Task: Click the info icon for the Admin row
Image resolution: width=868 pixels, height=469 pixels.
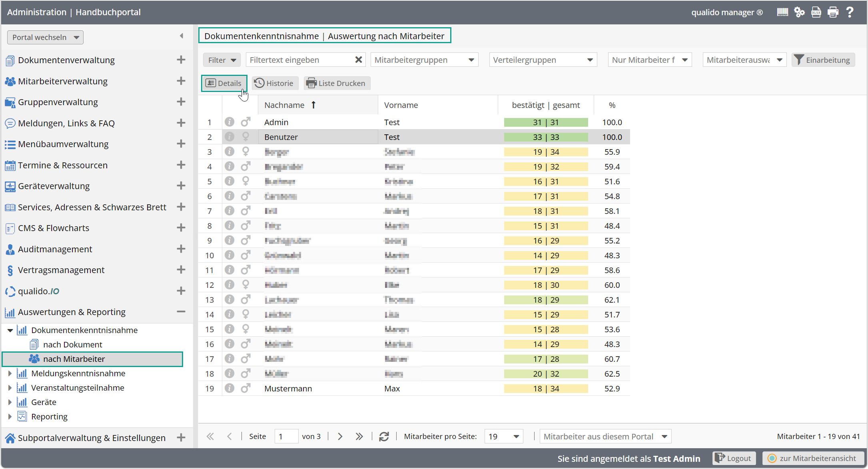Action: [x=229, y=122]
